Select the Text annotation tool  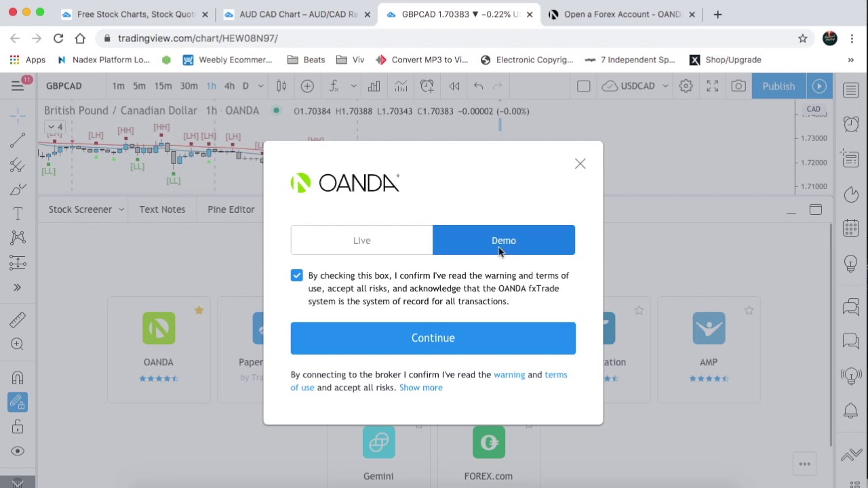(18, 213)
